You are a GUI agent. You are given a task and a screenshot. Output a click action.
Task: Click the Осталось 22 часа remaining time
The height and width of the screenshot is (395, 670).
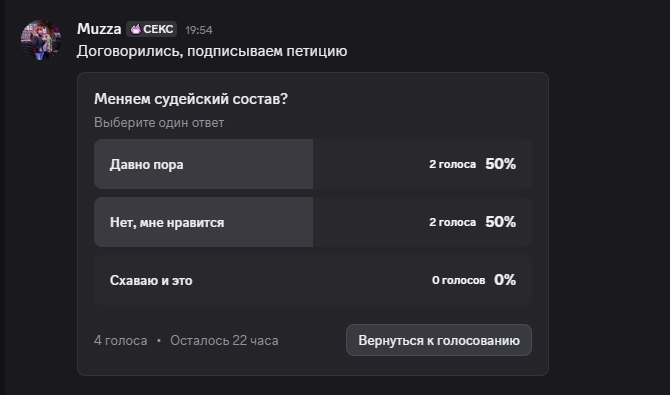(224, 340)
